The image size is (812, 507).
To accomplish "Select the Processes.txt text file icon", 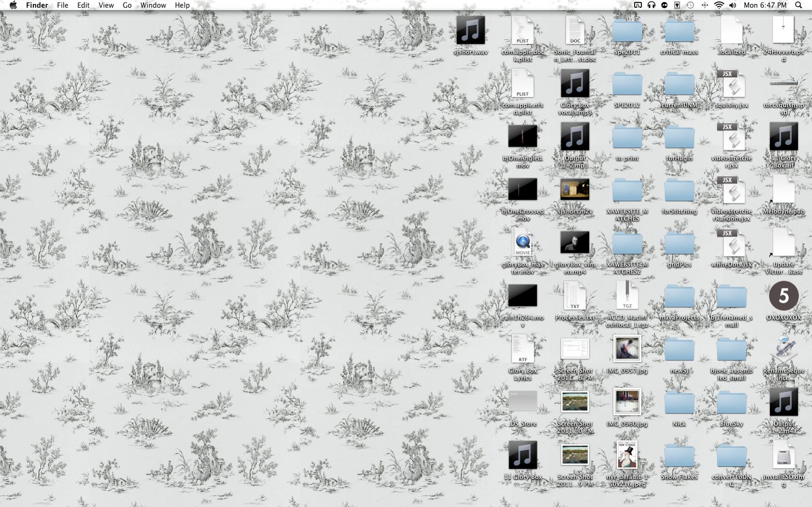I will pos(575,296).
